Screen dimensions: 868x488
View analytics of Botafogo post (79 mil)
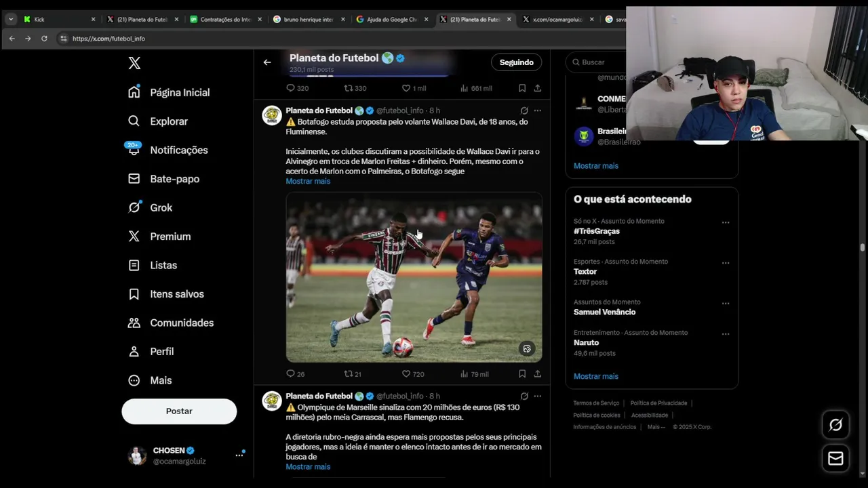[x=465, y=373]
